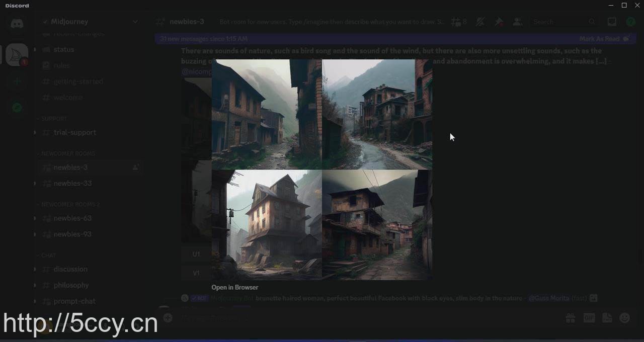Viewport: 644px width, 342px height.
Task: Select the Midjourney sailboat server icon
Action: click(x=17, y=54)
